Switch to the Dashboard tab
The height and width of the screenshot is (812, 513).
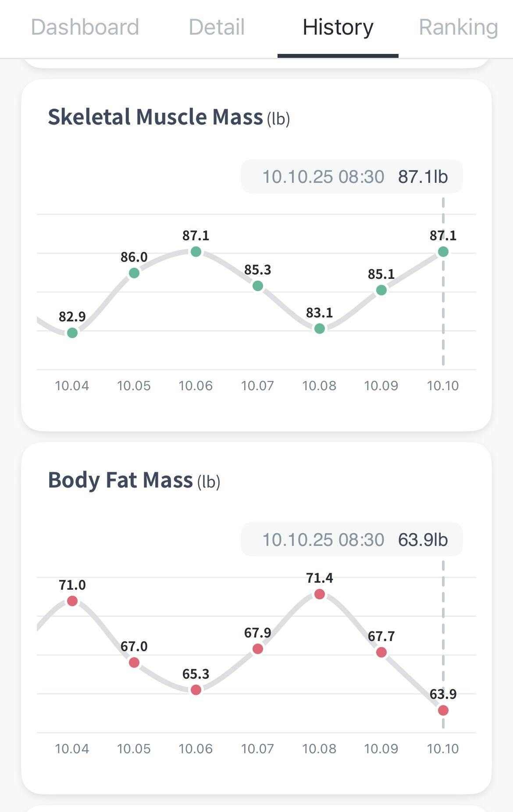(85, 27)
